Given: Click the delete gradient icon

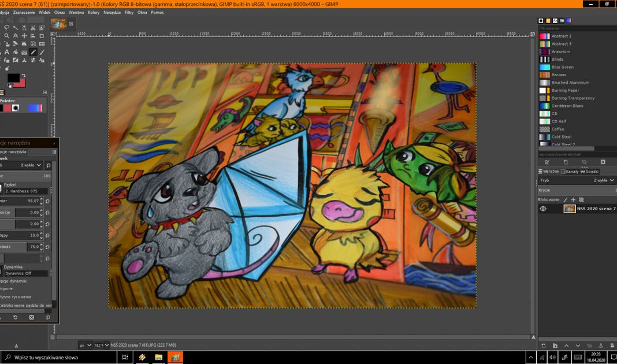Looking at the screenshot, I should pos(603,162).
